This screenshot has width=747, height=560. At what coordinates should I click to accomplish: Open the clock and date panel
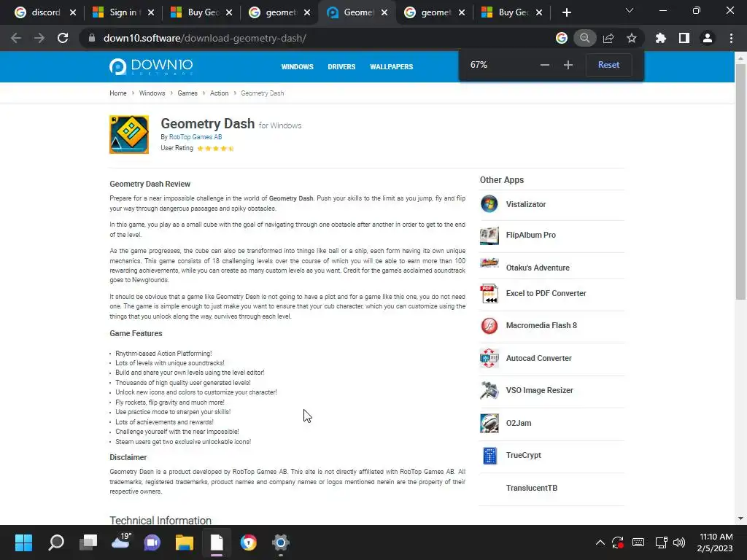[x=716, y=542]
